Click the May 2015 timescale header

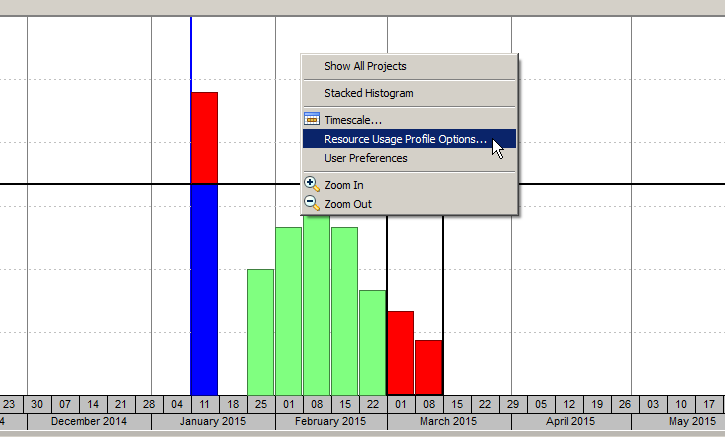(x=692, y=422)
